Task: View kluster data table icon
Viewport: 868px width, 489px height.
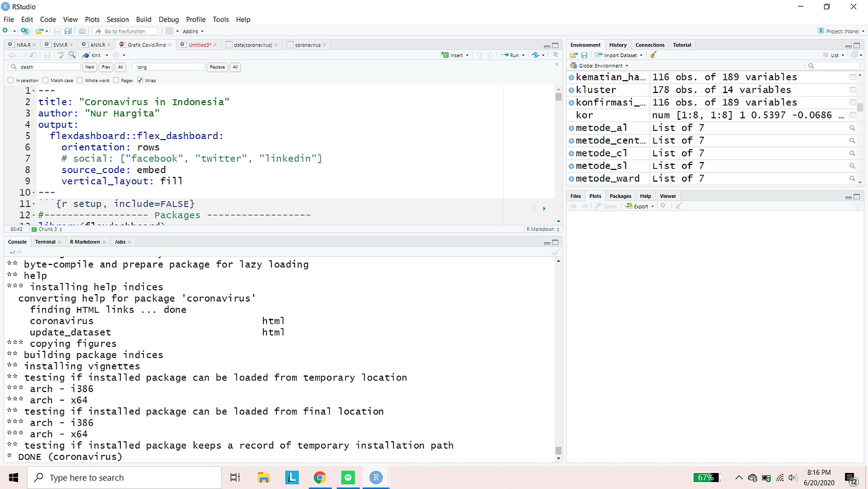Action: click(852, 90)
